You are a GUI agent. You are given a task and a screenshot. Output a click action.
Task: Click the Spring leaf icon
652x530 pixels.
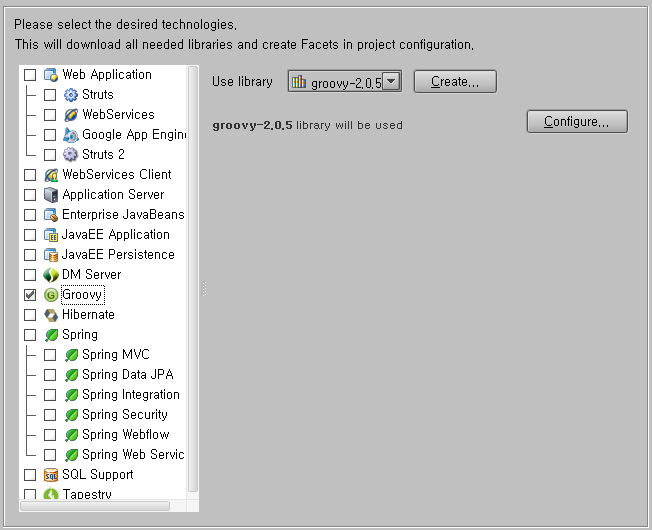[51, 335]
